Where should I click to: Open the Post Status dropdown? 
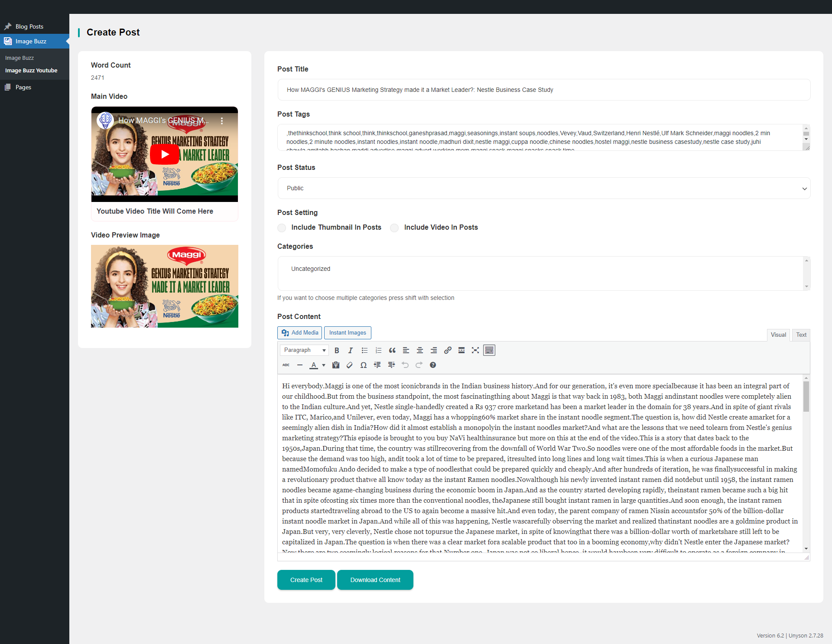click(x=544, y=188)
